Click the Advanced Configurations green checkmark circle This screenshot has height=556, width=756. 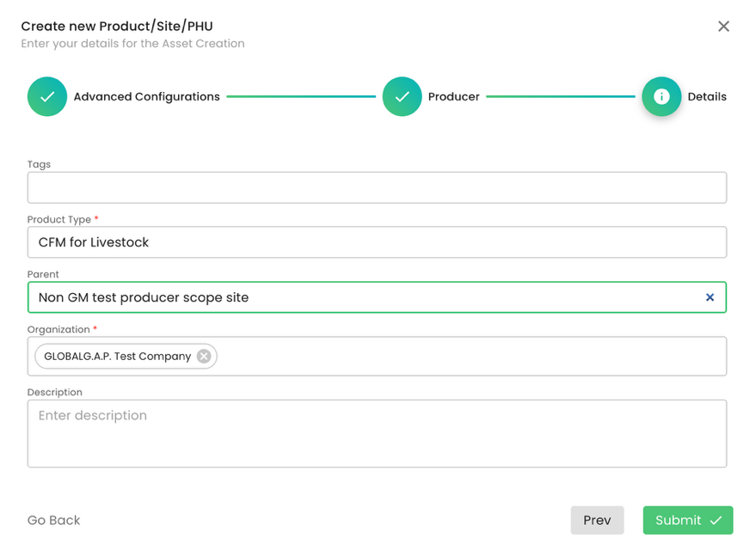47,97
